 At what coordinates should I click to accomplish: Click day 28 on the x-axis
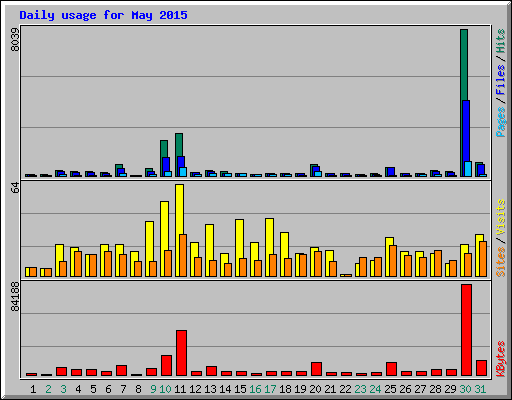[x=435, y=389]
